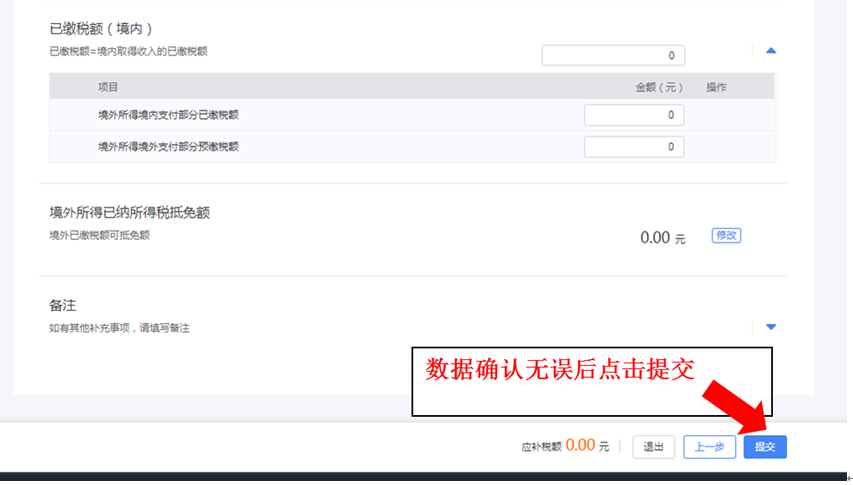Go back with 上一步 button
This screenshot has height=485, width=853.
coord(709,447)
